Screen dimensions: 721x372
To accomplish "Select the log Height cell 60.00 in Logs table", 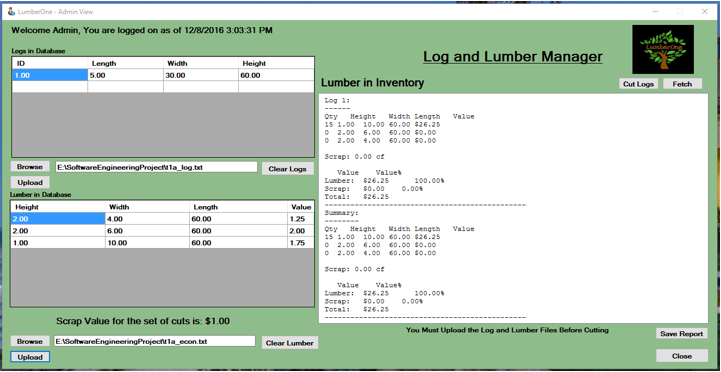I will tap(275, 75).
